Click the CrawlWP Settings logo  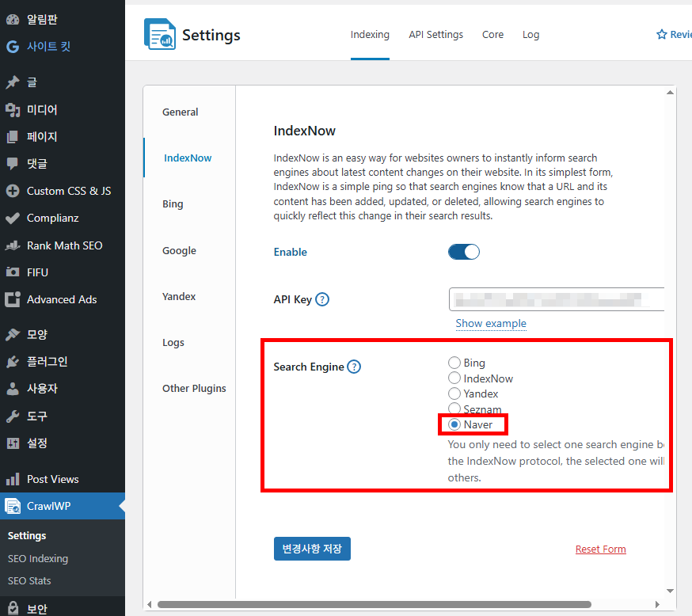click(x=159, y=34)
